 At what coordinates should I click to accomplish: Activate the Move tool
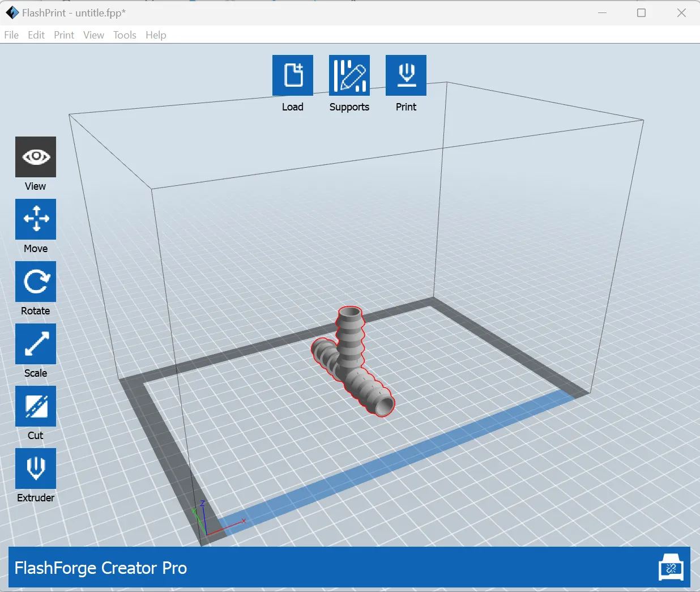[x=36, y=219]
